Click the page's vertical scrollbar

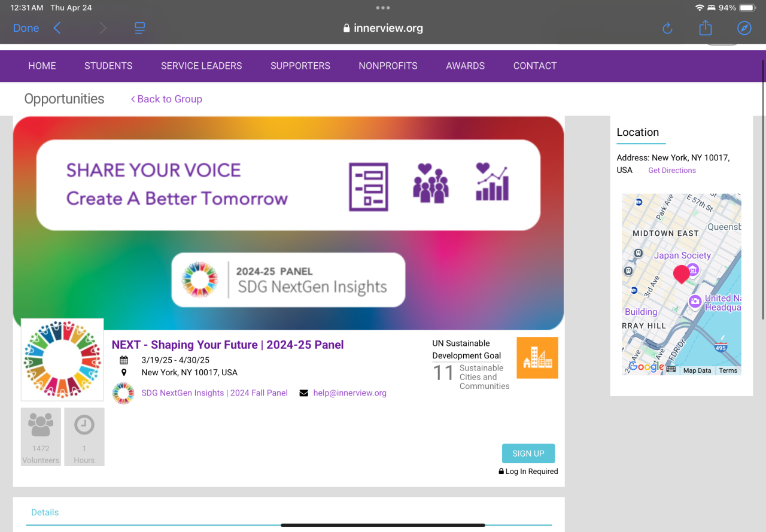point(763,190)
